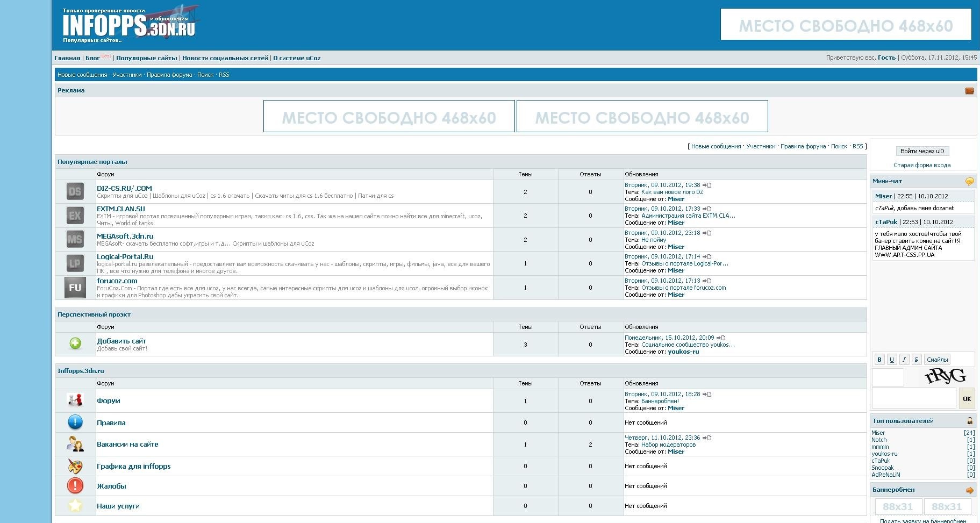Click the mini-chat speech bubble icon

[x=969, y=182]
